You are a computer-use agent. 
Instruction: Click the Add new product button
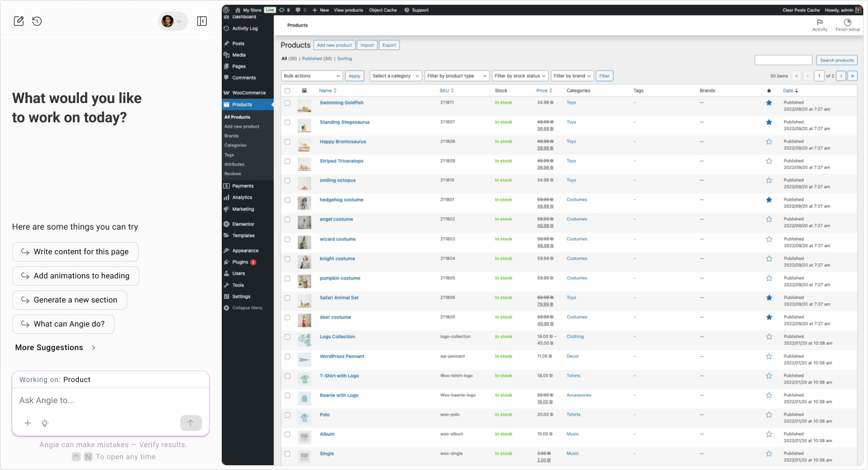pyautogui.click(x=334, y=45)
